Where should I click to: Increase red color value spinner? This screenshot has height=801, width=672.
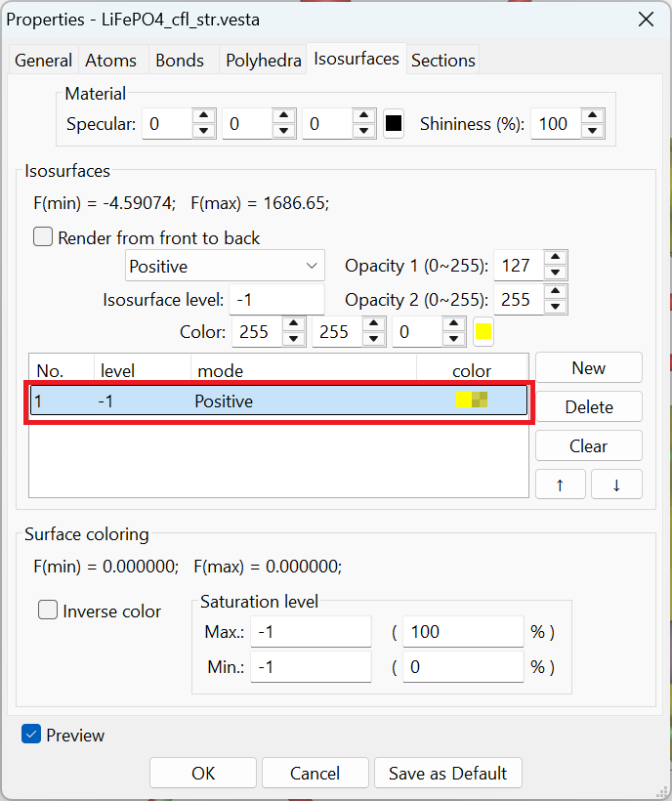tap(294, 325)
